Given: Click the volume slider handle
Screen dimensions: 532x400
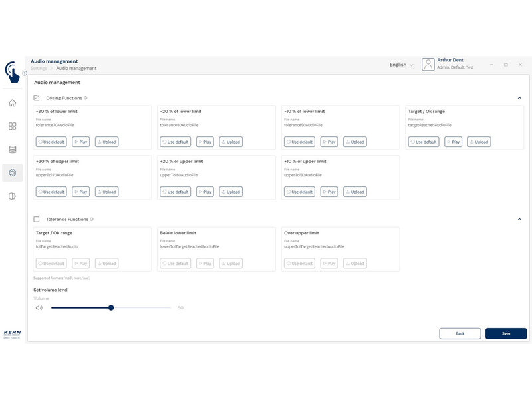Looking at the screenshot, I should point(111,308).
